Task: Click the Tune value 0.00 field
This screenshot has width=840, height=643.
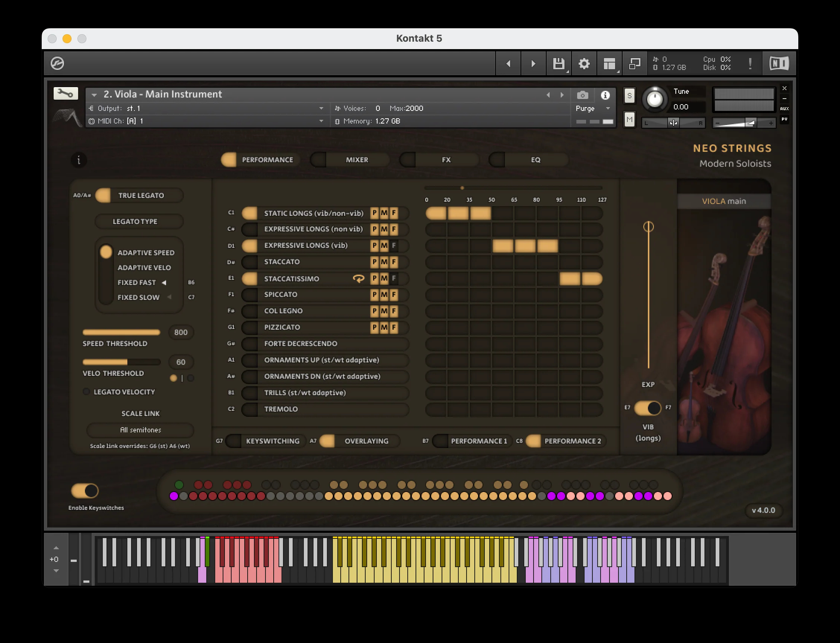Action: point(688,107)
